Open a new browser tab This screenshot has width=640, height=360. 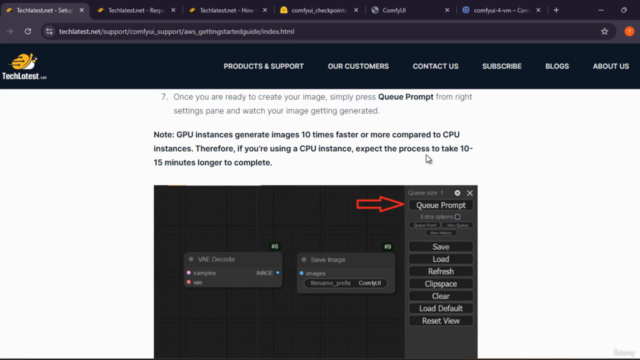[x=556, y=10]
